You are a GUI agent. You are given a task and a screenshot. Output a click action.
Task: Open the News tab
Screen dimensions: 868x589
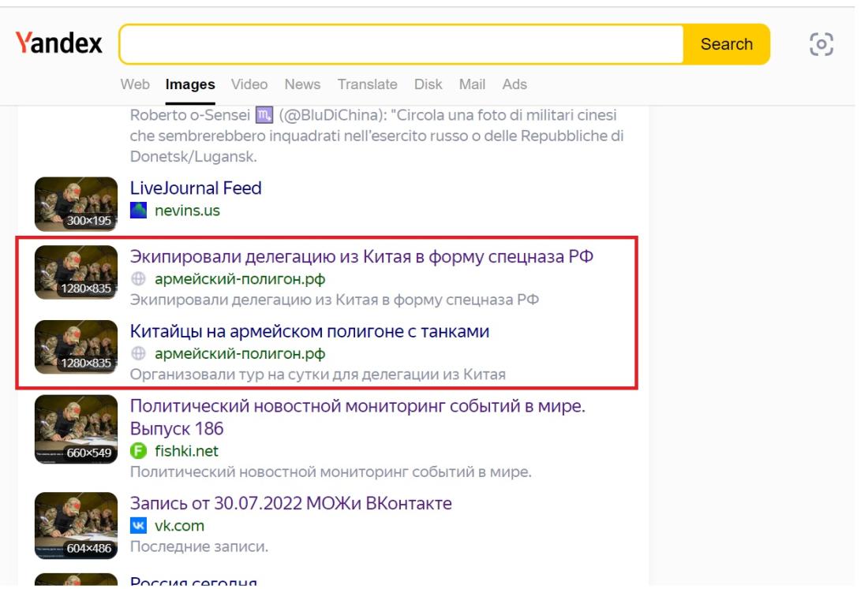[302, 84]
